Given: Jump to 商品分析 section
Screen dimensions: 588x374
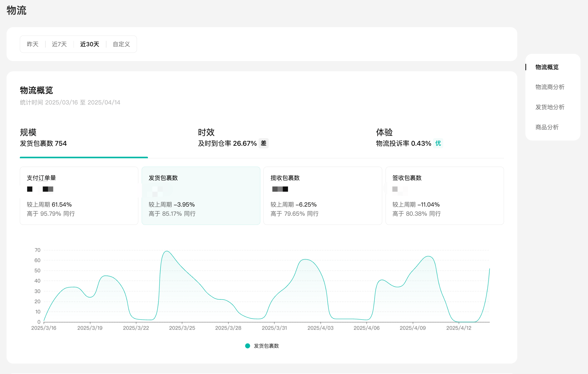Looking at the screenshot, I should pos(547,127).
